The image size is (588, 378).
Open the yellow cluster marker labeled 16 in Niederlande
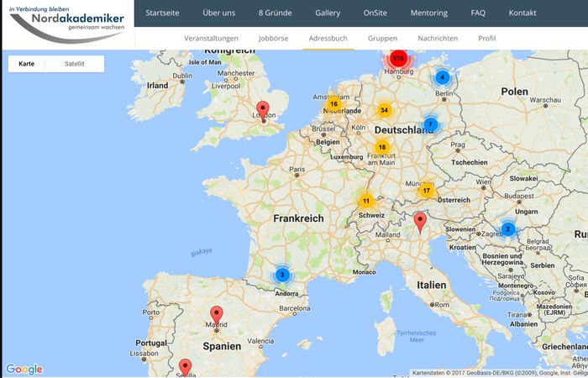[333, 104]
